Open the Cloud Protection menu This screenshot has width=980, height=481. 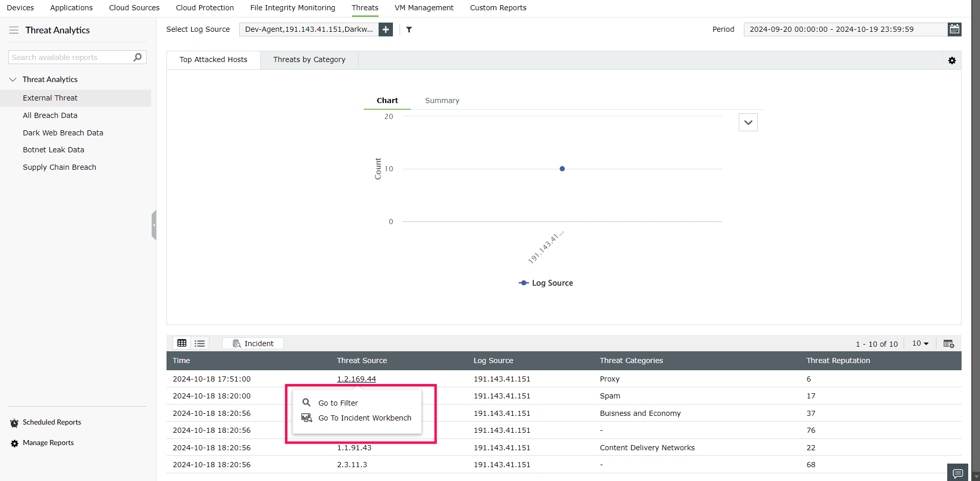pyautogui.click(x=204, y=8)
